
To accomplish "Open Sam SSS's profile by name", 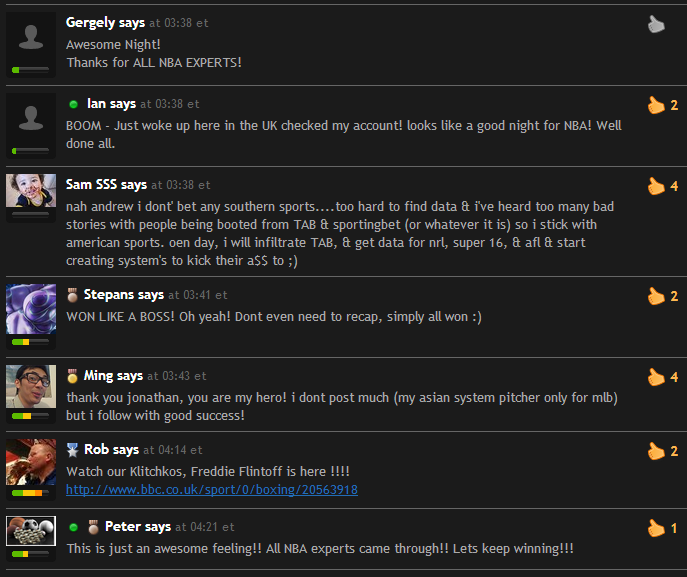I will coord(91,184).
